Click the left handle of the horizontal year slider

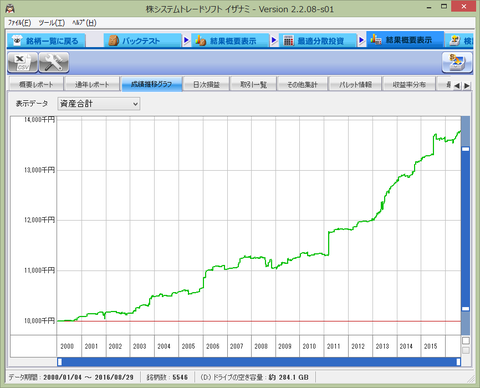pos(60,362)
